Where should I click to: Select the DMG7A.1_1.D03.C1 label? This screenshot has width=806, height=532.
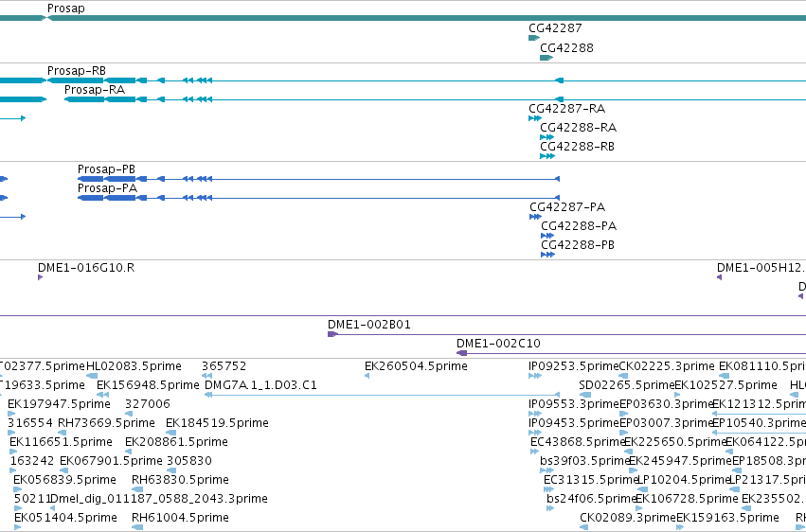(260, 385)
